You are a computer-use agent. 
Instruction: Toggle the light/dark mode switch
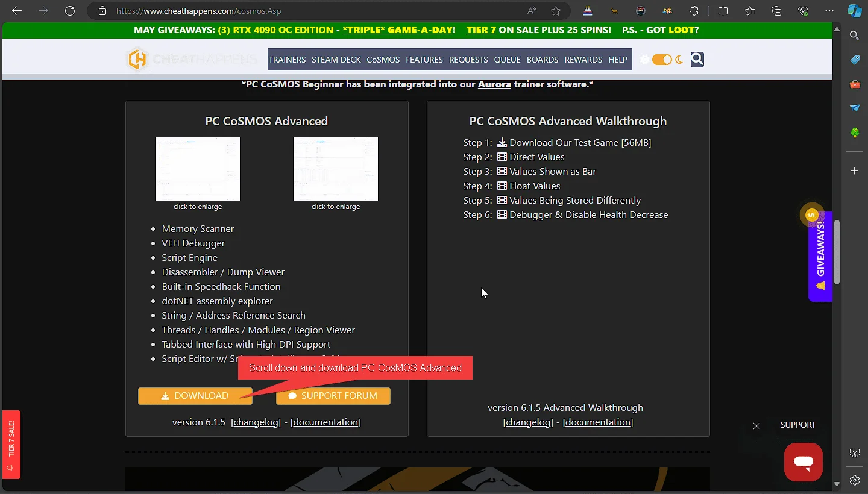(662, 59)
